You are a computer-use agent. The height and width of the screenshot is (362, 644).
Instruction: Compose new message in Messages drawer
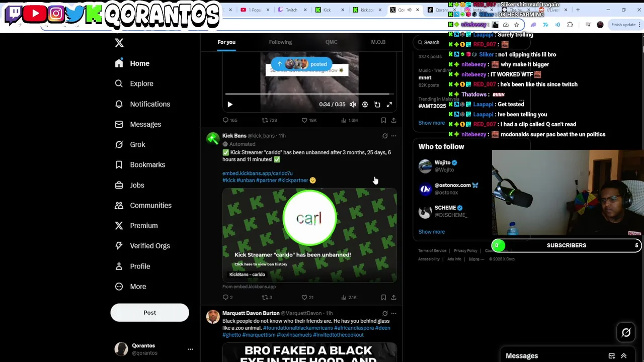coord(612,356)
